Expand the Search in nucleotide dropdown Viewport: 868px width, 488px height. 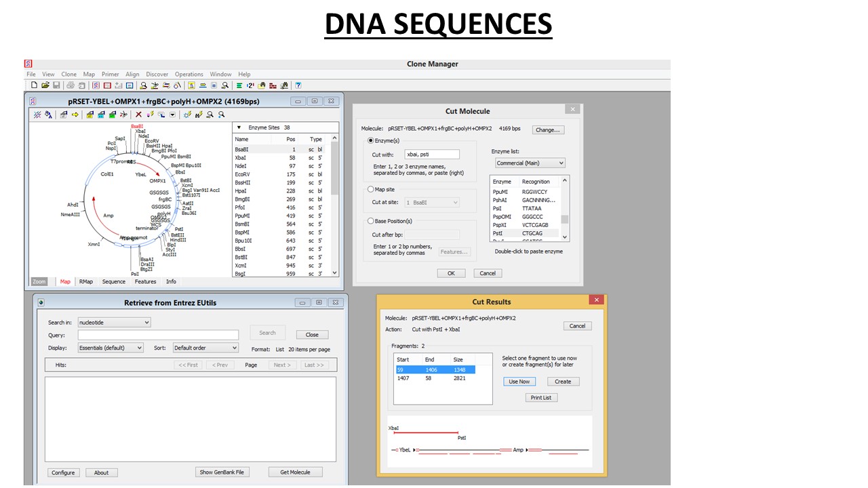tap(114, 323)
